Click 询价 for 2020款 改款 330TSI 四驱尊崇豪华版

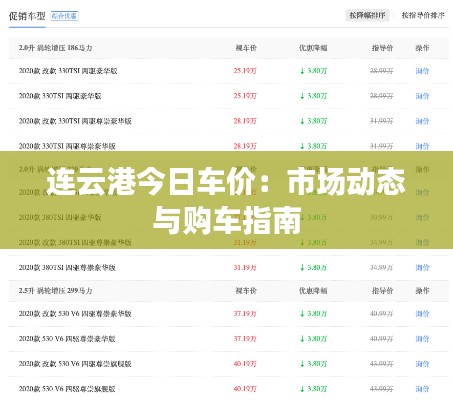tap(422, 121)
